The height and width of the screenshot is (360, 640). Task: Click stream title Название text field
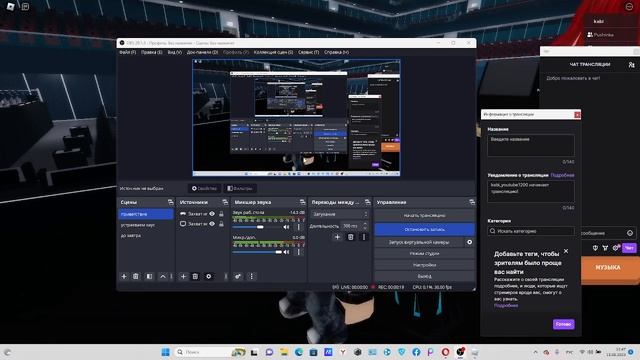click(x=531, y=145)
